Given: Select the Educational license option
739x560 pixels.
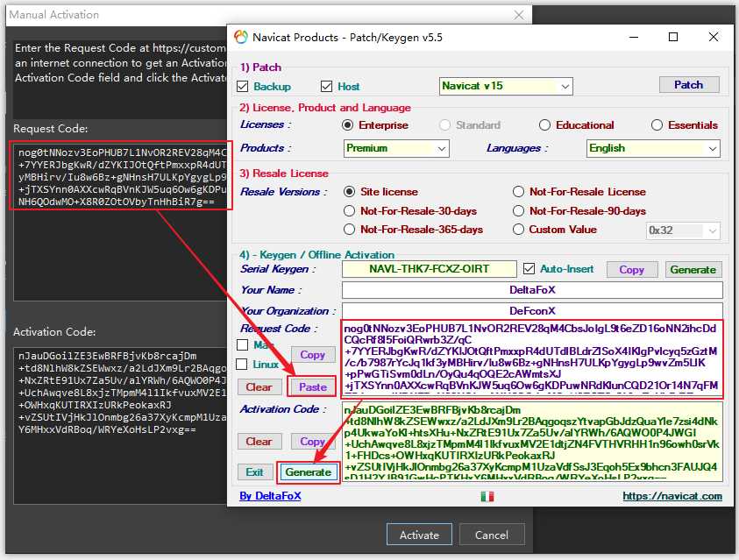Looking at the screenshot, I should (x=544, y=125).
